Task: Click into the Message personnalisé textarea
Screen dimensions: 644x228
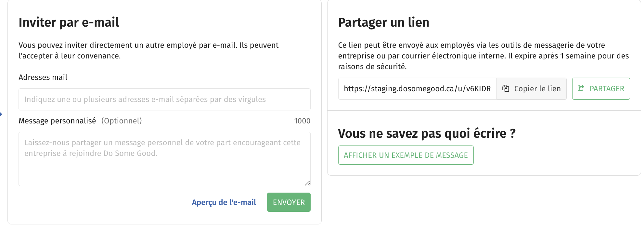Action: point(164,159)
